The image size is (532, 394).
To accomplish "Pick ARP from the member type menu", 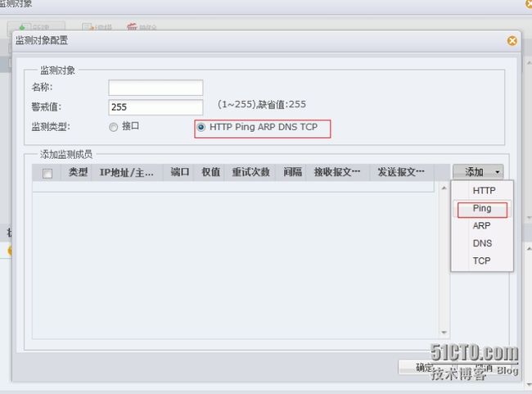I will 482,226.
